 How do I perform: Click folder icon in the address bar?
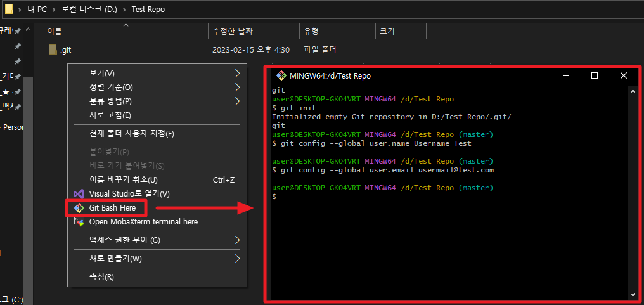(x=9, y=9)
